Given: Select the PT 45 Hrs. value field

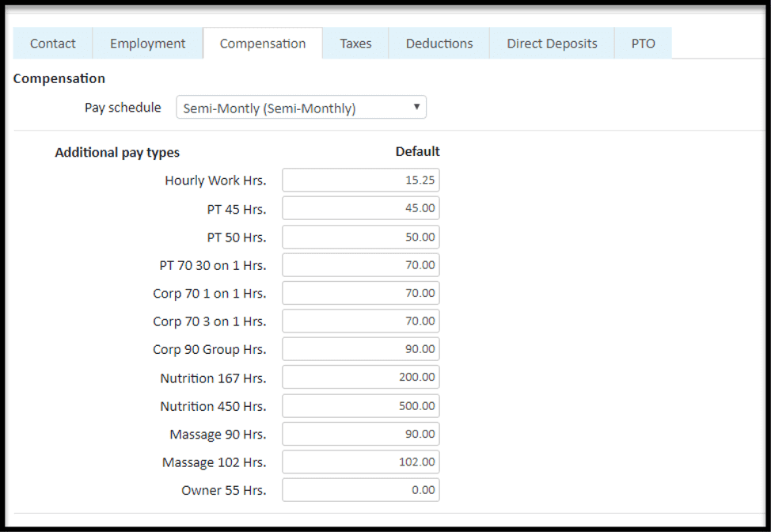Looking at the screenshot, I should [360, 208].
